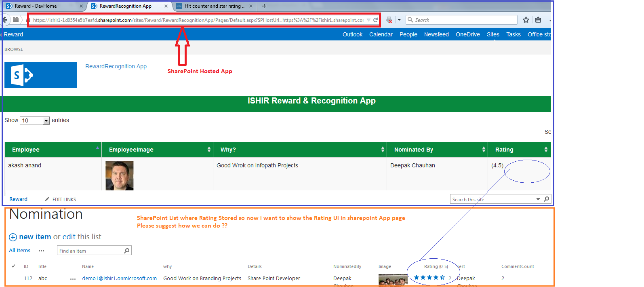Open the BROWSE ribbon tab
Screen dimensions: 644x287
pyautogui.click(x=14, y=49)
